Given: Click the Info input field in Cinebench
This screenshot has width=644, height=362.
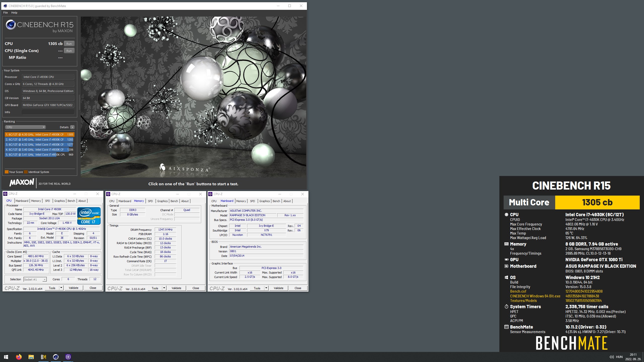Looking at the screenshot, I should [x=48, y=112].
